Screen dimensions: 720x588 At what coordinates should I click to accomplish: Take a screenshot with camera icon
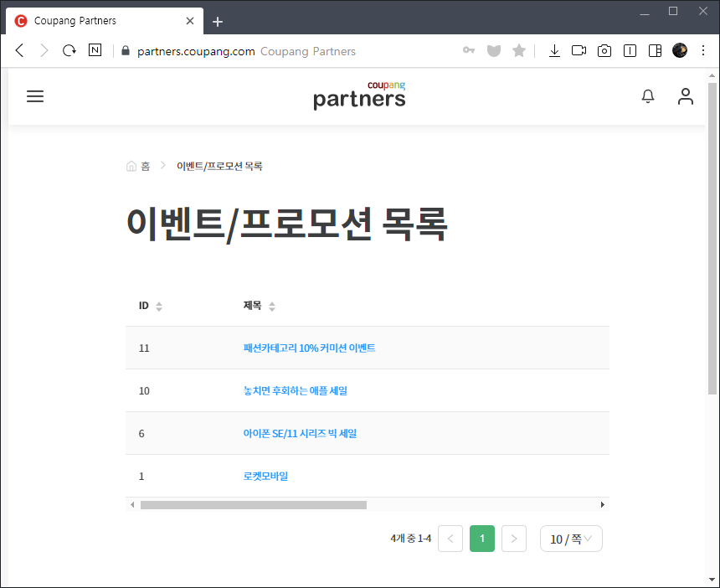[x=604, y=50]
